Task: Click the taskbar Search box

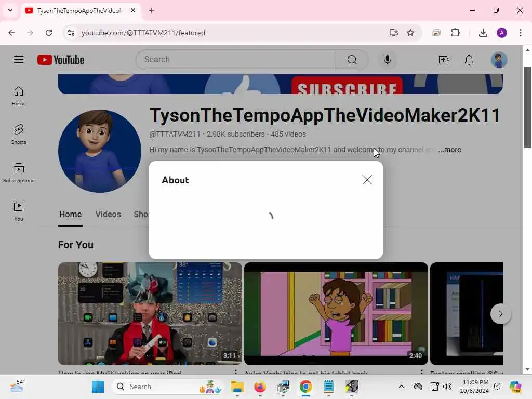Action: pyautogui.click(x=168, y=387)
